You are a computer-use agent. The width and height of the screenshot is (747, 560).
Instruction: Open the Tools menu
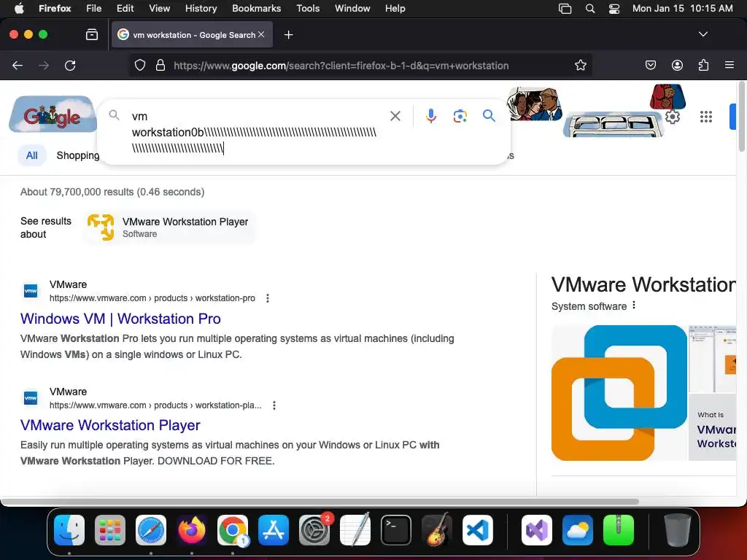(308, 9)
